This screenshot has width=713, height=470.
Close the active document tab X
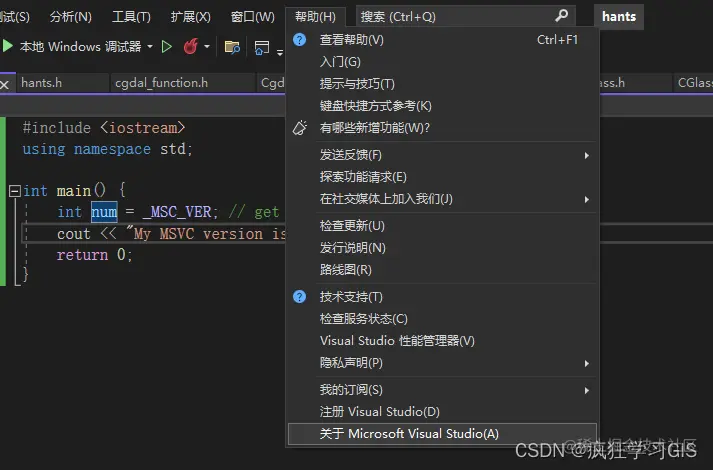[x=5, y=85]
